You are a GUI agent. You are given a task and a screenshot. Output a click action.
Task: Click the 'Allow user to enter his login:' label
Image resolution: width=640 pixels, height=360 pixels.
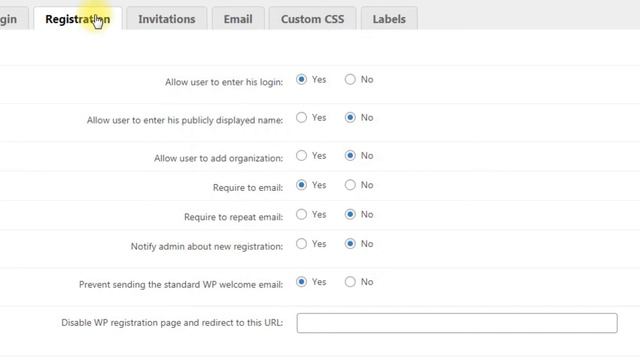(224, 82)
